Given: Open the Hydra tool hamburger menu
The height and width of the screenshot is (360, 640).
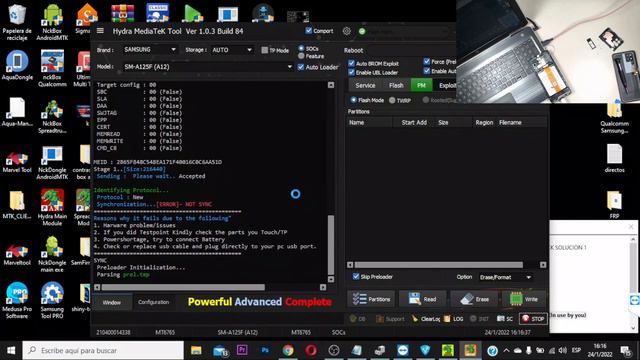Looking at the screenshot, I should [100, 31].
